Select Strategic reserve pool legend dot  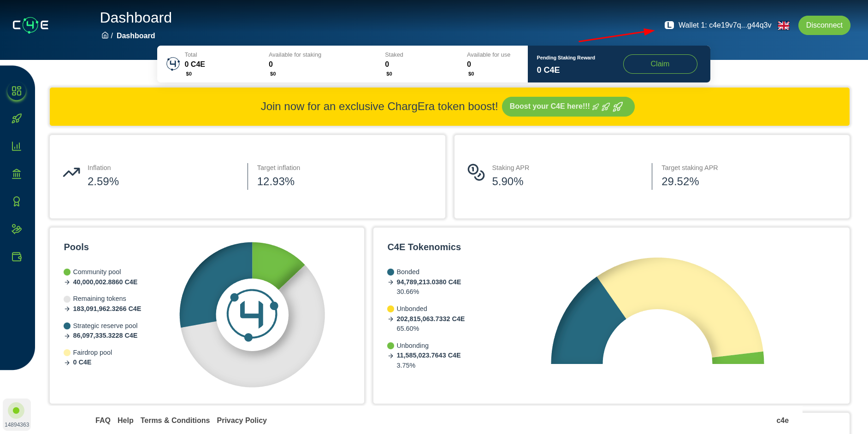tap(67, 326)
